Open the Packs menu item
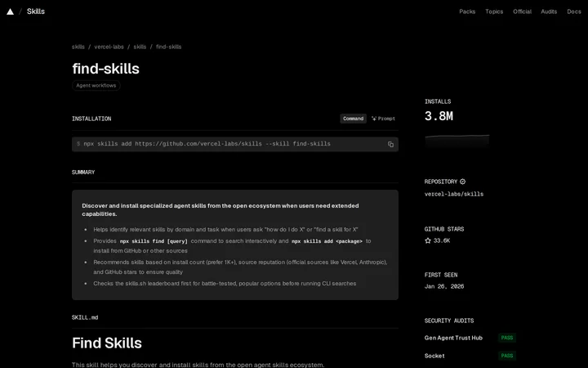 pos(467,11)
